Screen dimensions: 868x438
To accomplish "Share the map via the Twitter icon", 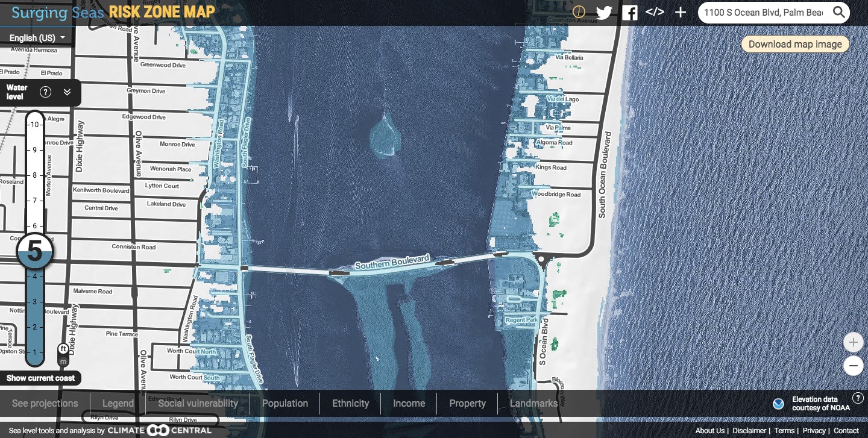I will pos(604,13).
